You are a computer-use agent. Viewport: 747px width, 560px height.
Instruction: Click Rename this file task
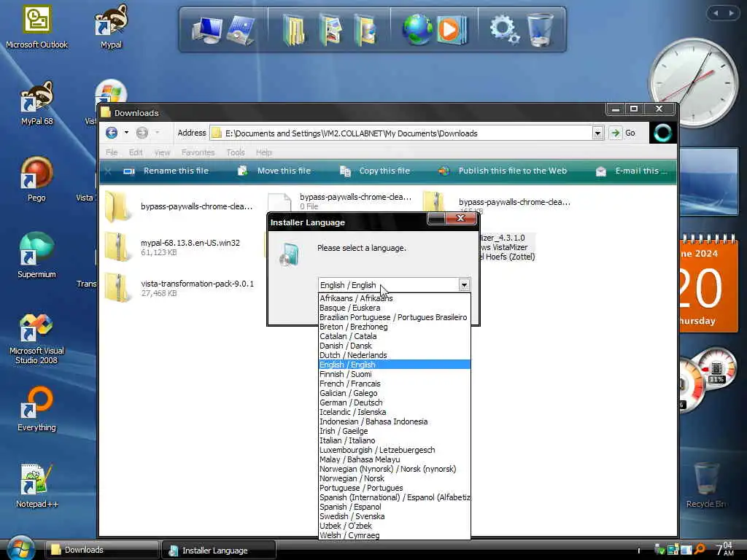point(166,171)
